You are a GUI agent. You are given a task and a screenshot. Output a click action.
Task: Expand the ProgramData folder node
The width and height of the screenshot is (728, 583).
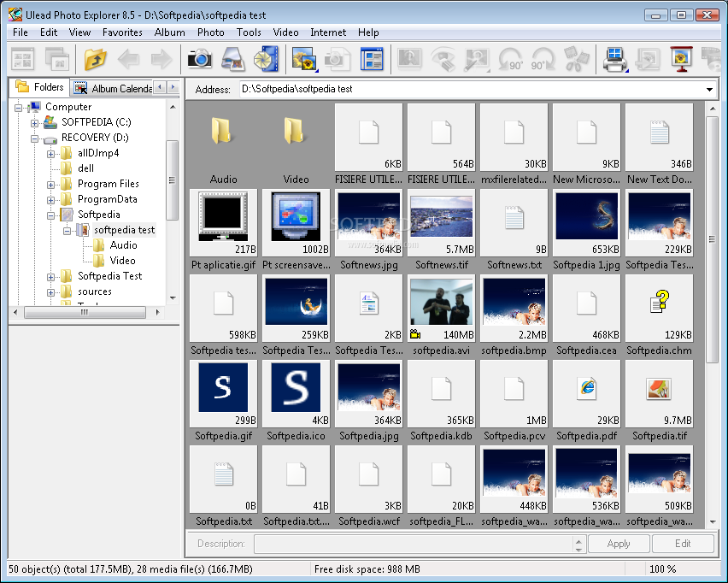[50, 200]
